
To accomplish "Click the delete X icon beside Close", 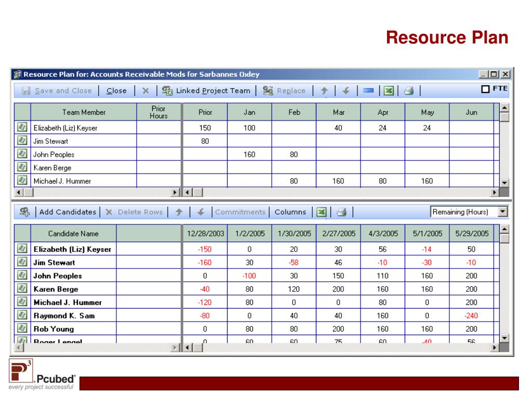I will click(x=145, y=90).
